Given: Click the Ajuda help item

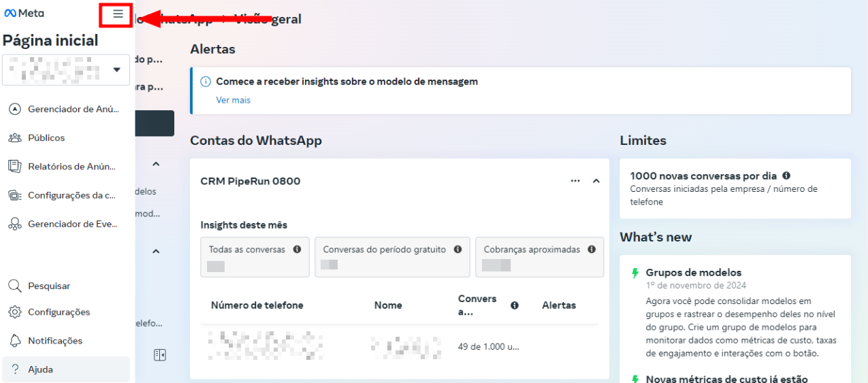Looking at the screenshot, I should click(x=41, y=369).
